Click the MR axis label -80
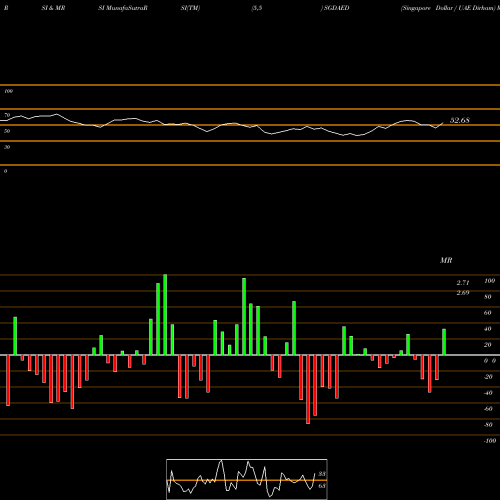This screenshot has width=500, height=500. pyautogui.click(x=488, y=425)
